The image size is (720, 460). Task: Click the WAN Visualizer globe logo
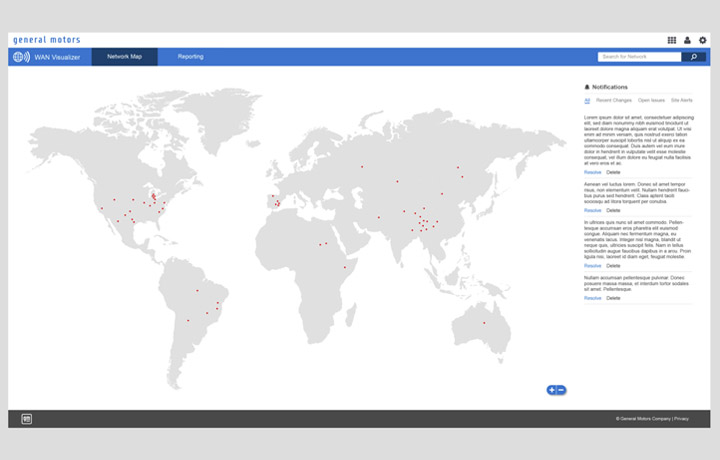click(x=21, y=57)
